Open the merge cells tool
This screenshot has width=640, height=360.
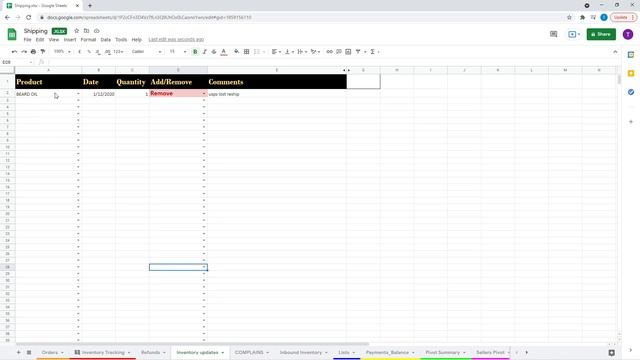tap(259, 52)
